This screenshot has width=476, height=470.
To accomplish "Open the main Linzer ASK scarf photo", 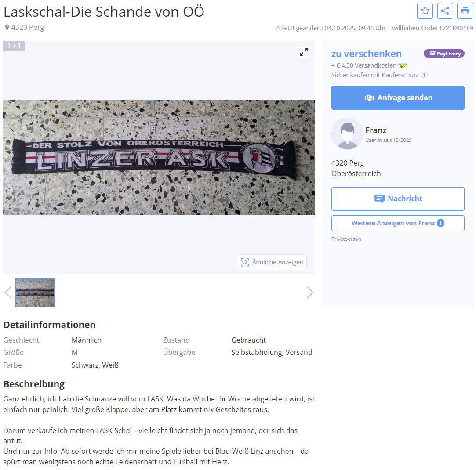I will pos(159,158).
